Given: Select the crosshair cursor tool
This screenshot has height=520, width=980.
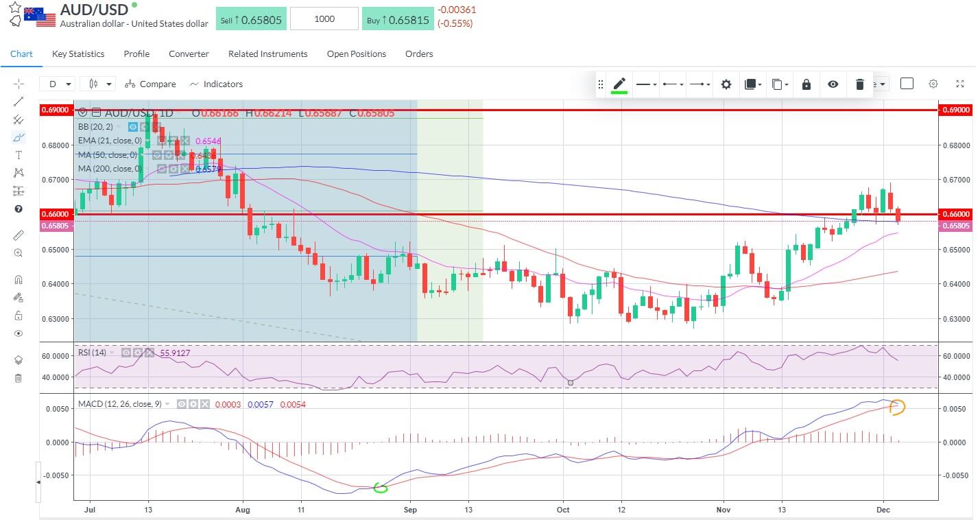Looking at the screenshot, I should click(x=19, y=84).
